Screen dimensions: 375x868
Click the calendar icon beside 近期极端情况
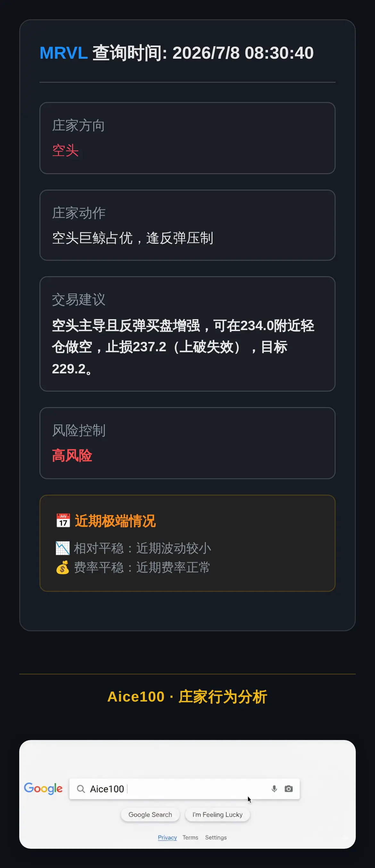click(x=63, y=521)
